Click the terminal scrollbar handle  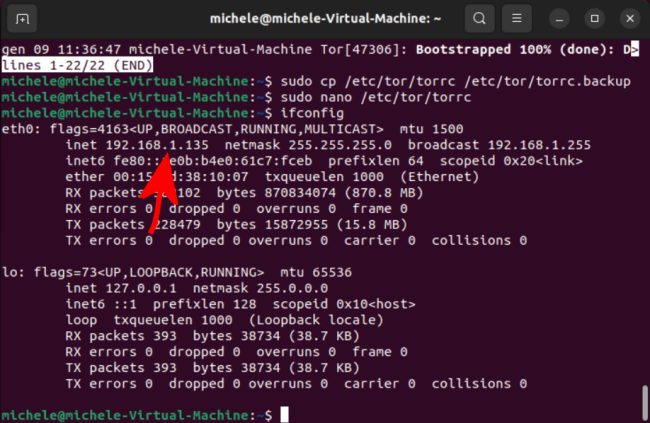(x=645, y=402)
